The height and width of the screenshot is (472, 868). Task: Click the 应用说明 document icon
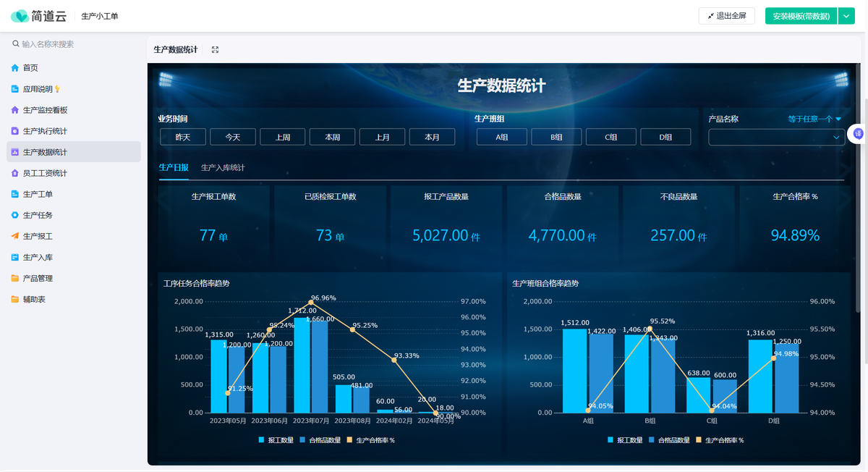(15, 89)
